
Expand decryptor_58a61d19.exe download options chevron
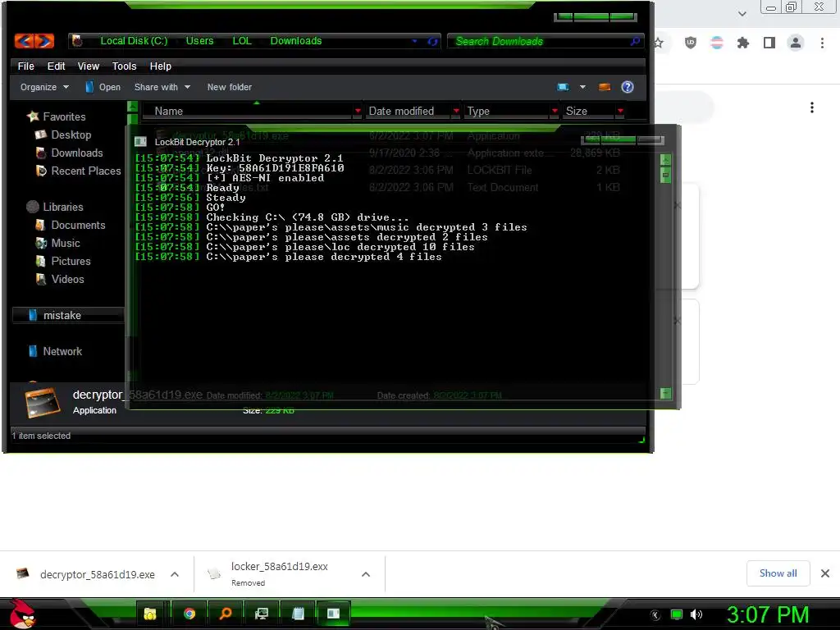(x=175, y=574)
